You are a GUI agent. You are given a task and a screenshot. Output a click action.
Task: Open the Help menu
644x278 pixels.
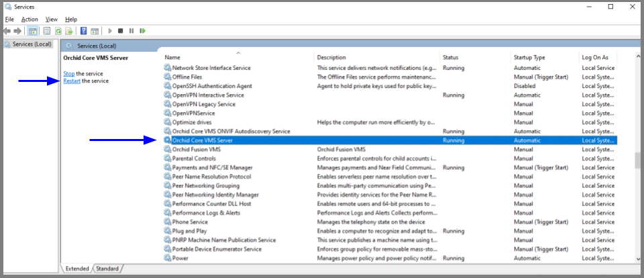click(x=71, y=19)
